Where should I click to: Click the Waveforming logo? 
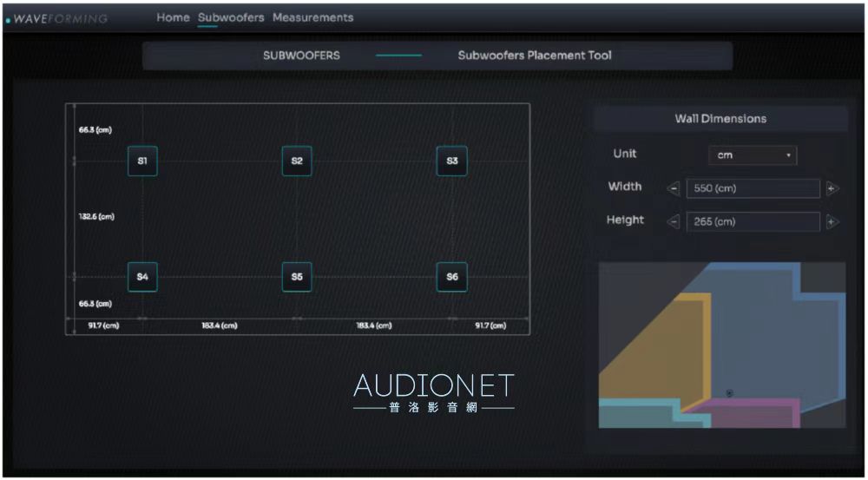point(57,19)
